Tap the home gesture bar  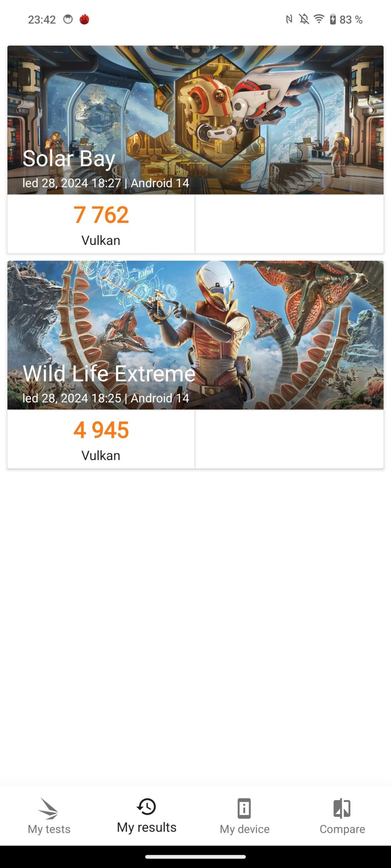[x=195, y=857]
